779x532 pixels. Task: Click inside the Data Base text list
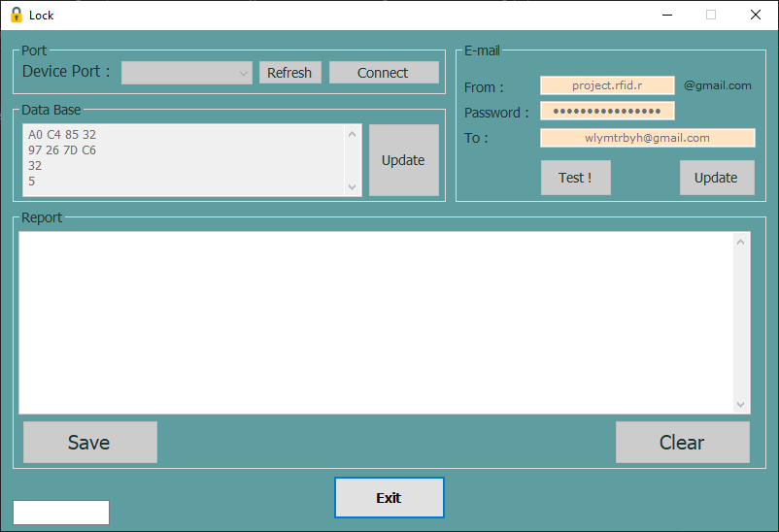(x=185, y=159)
